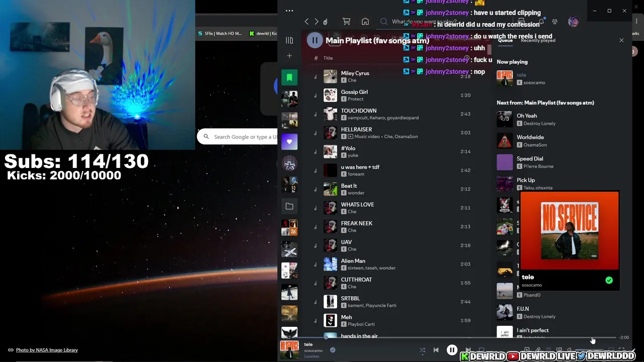Select the HELLRAISER track
Screen dimensions: 644x362
tap(356, 129)
